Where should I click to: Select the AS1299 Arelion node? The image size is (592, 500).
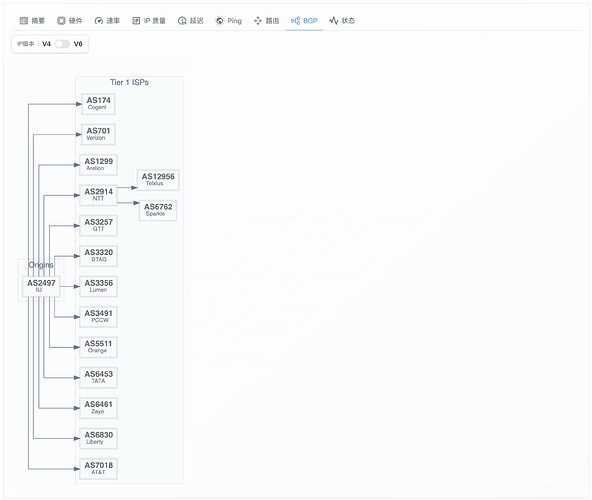tap(99, 165)
